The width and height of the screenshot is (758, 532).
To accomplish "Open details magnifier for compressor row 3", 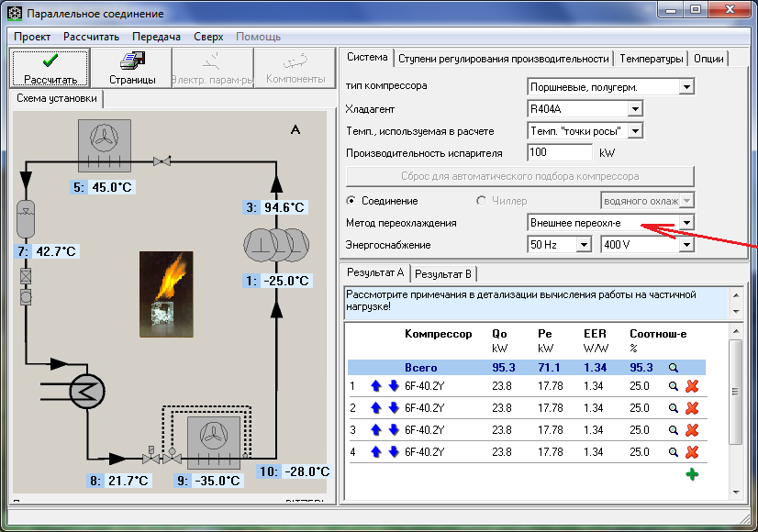I will 673,430.
